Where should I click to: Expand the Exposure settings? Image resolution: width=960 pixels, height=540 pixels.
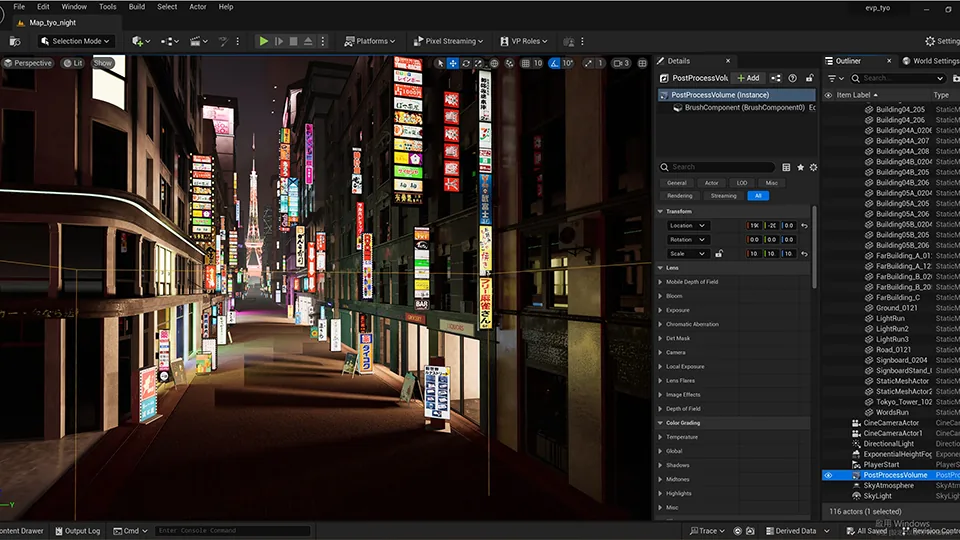pyautogui.click(x=661, y=310)
